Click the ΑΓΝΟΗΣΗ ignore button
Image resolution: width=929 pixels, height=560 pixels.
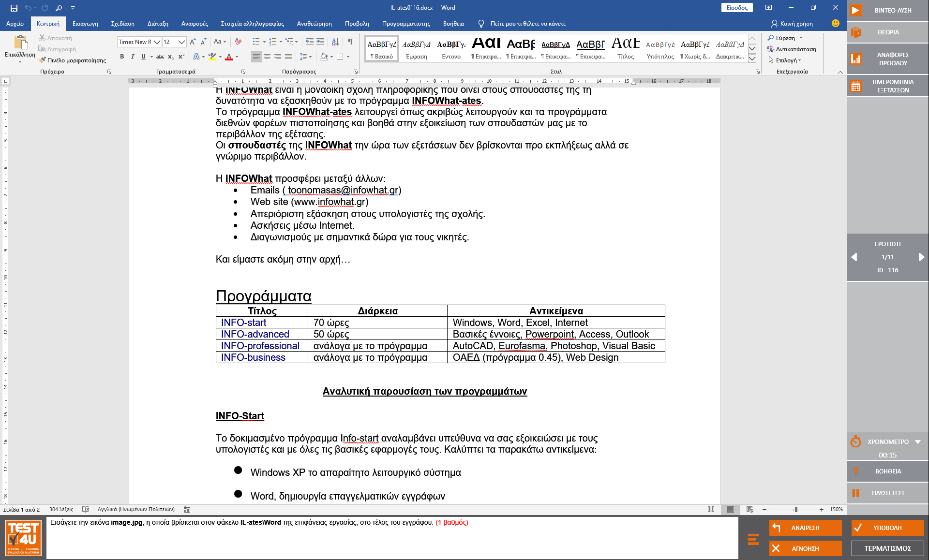pyautogui.click(x=805, y=548)
